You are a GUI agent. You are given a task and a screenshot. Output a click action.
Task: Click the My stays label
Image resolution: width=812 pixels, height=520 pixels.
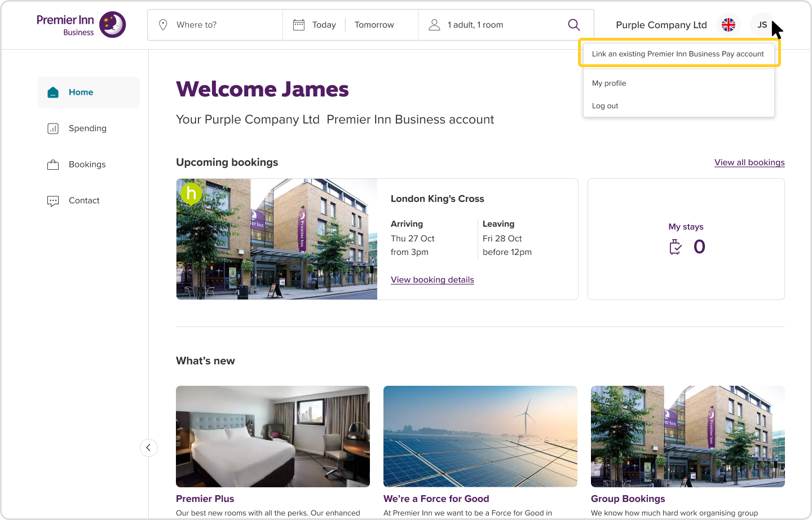pos(686,227)
